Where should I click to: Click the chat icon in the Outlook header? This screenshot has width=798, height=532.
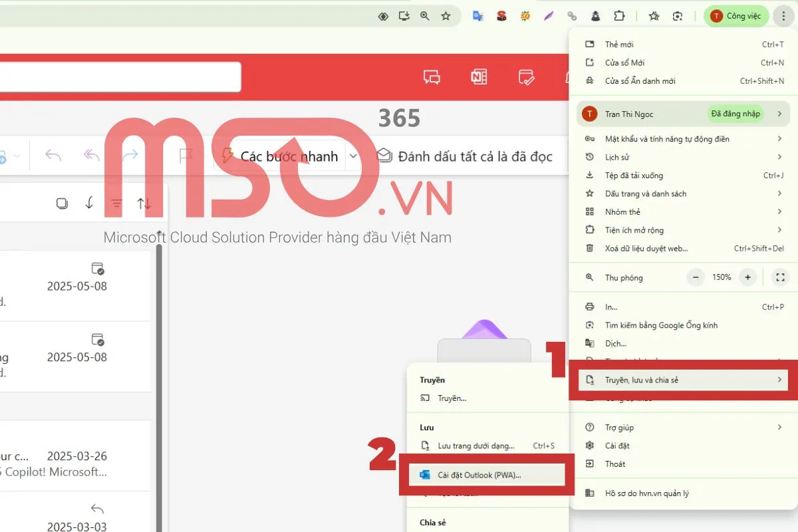[431, 76]
